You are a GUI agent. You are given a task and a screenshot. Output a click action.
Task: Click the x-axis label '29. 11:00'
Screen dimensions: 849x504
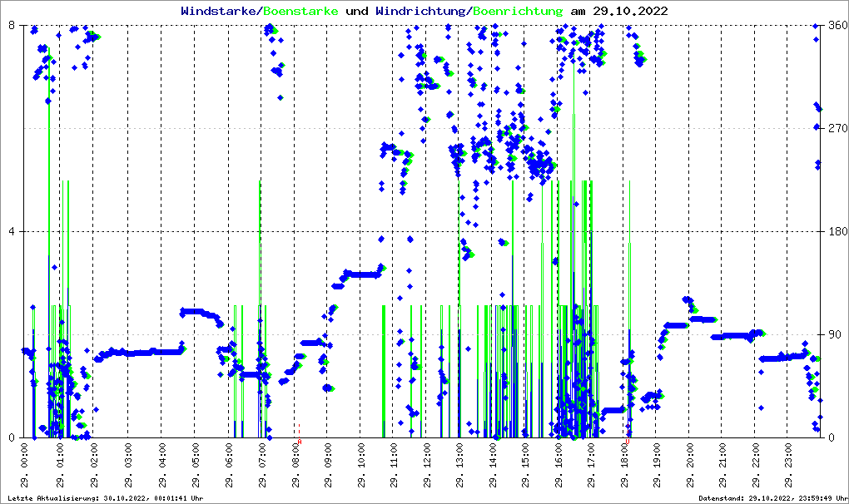(395, 465)
